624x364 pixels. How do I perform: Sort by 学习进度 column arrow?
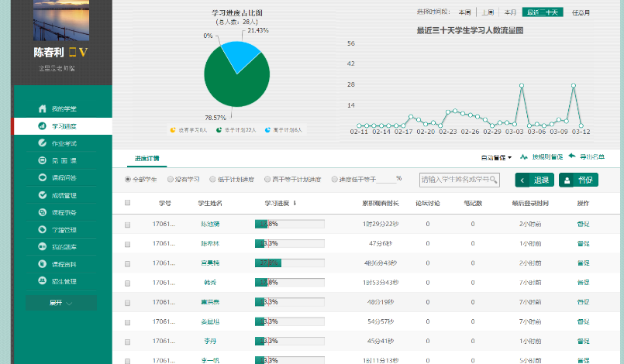pyautogui.click(x=295, y=203)
